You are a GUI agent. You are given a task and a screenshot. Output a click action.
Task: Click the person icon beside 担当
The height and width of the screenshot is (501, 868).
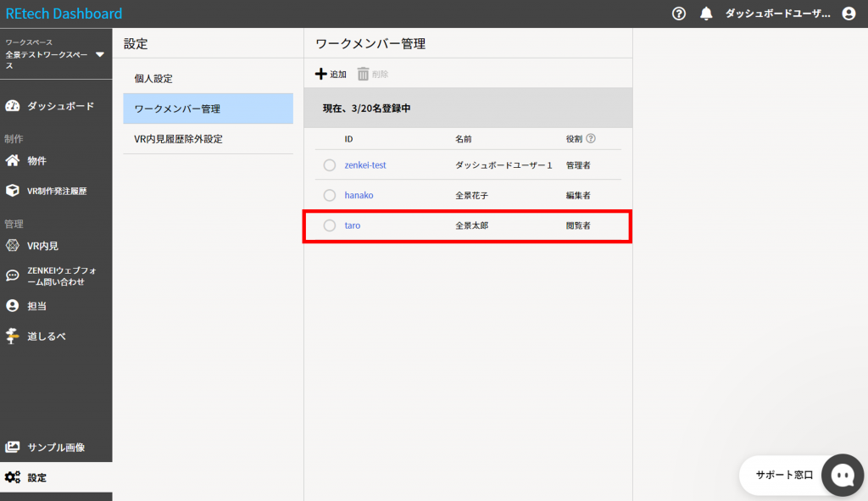[12, 305]
